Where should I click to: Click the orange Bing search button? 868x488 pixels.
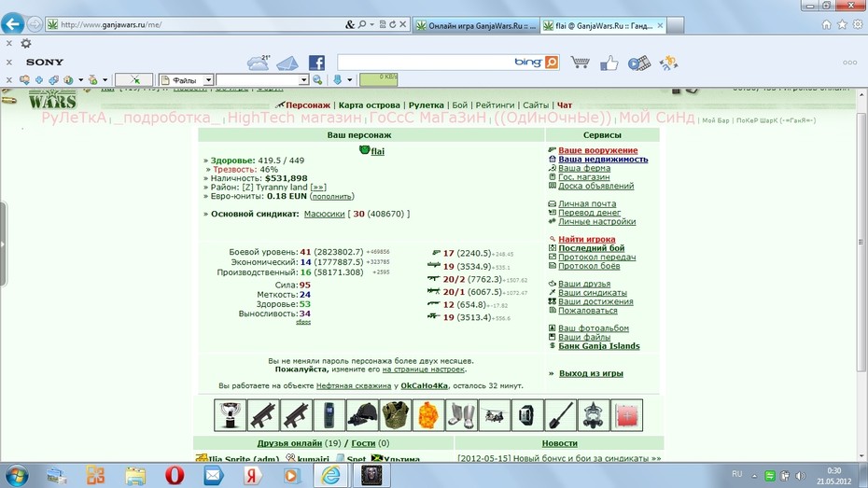tap(552, 62)
